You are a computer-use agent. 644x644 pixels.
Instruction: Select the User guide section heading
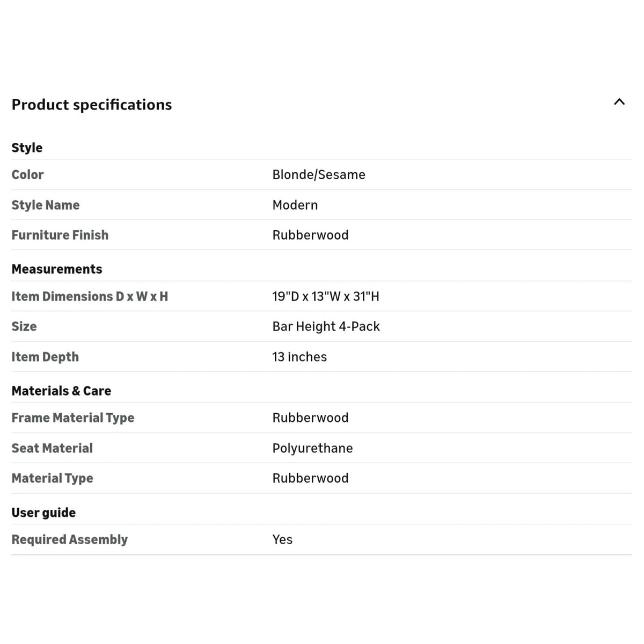[x=43, y=513]
